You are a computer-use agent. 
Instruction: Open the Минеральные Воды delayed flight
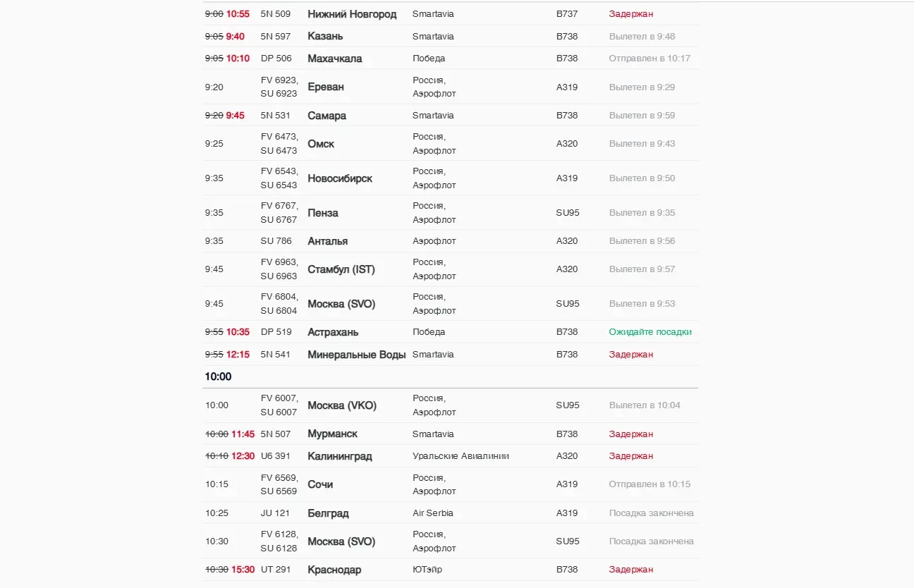451,355
